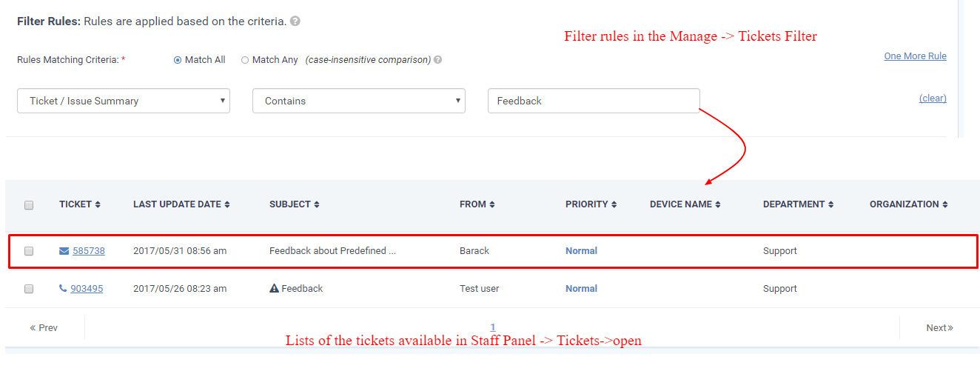Click help icon after case-insensitive comparison text
Image resolution: width=980 pixels, height=374 pixels.
[437, 60]
